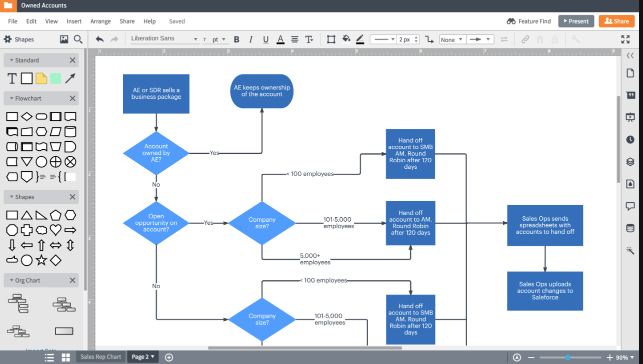Viewport: 643px width, 364px height.
Task: Select the flowchart cylinder database shape
Action: 70,132
